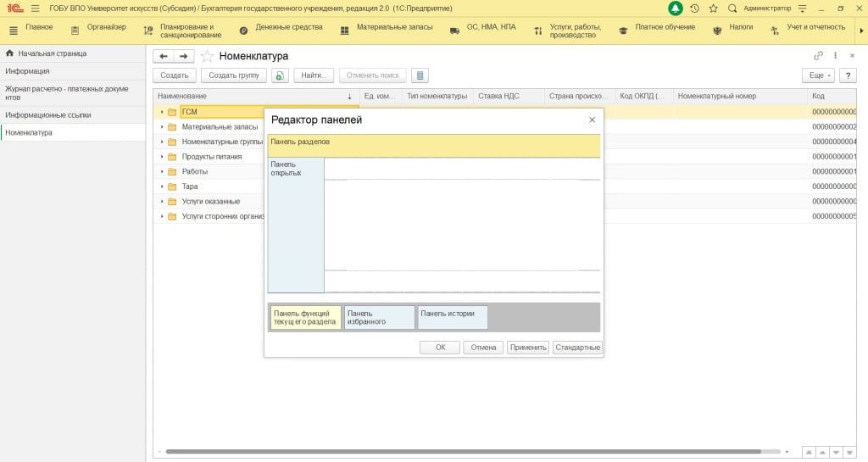Expand the ГСМ folder in the list
Image resolution: width=868 pixels, height=462 pixels.
161,112
